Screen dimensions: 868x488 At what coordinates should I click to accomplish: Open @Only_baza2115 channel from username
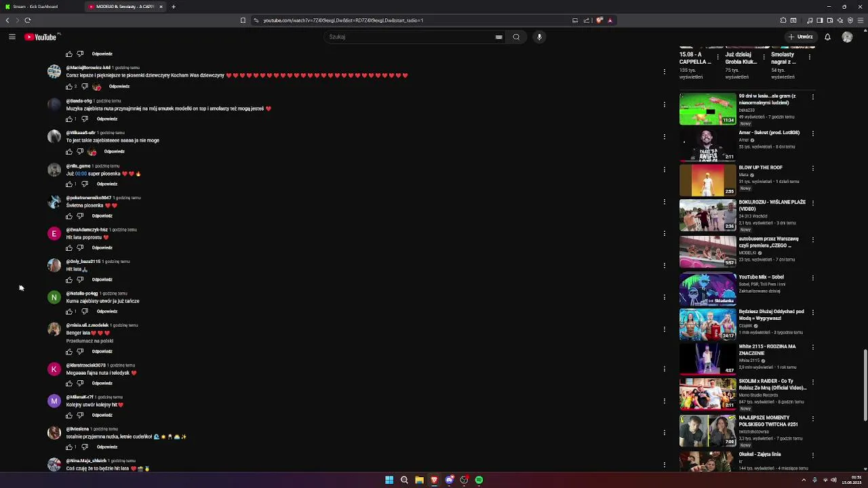pyautogui.click(x=83, y=262)
